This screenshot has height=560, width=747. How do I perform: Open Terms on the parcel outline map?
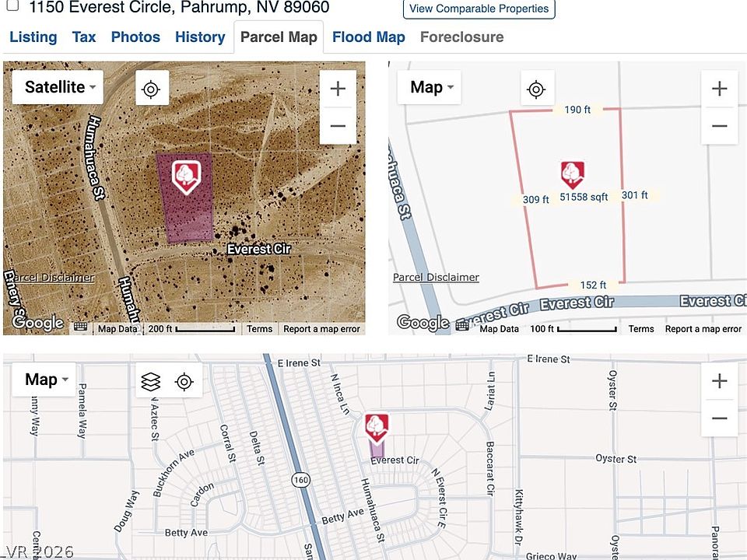click(641, 328)
